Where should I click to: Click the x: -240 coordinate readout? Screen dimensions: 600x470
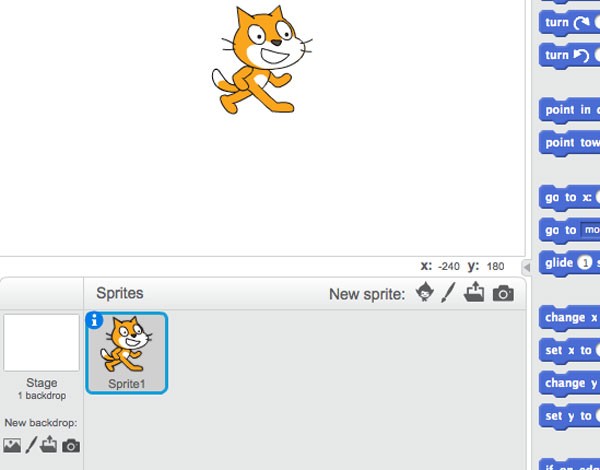[x=440, y=266]
